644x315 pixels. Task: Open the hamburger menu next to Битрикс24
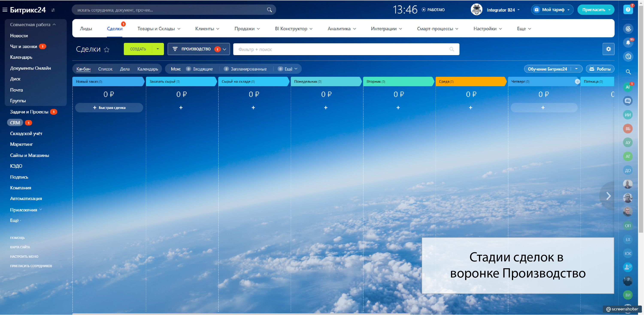click(5, 10)
